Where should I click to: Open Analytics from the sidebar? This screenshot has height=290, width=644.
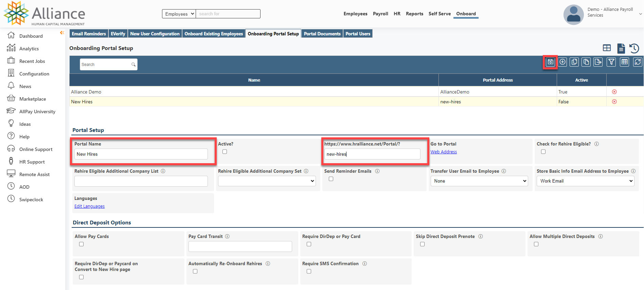[29, 49]
